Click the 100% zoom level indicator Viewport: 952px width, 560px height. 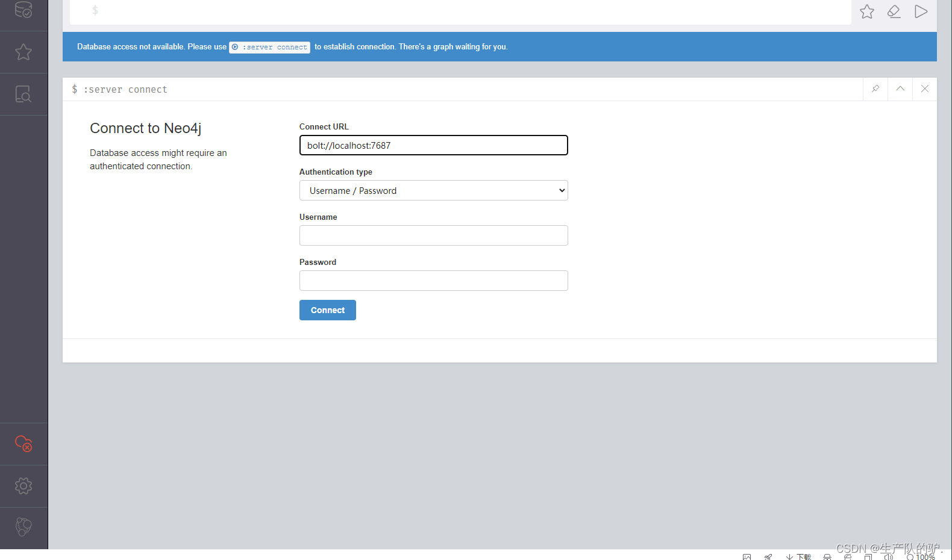(x=921, y=557)
